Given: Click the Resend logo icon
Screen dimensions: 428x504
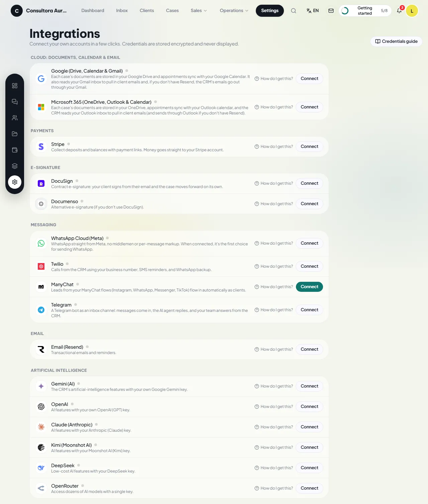Looking at the screenshot, I should click(41, 349).
